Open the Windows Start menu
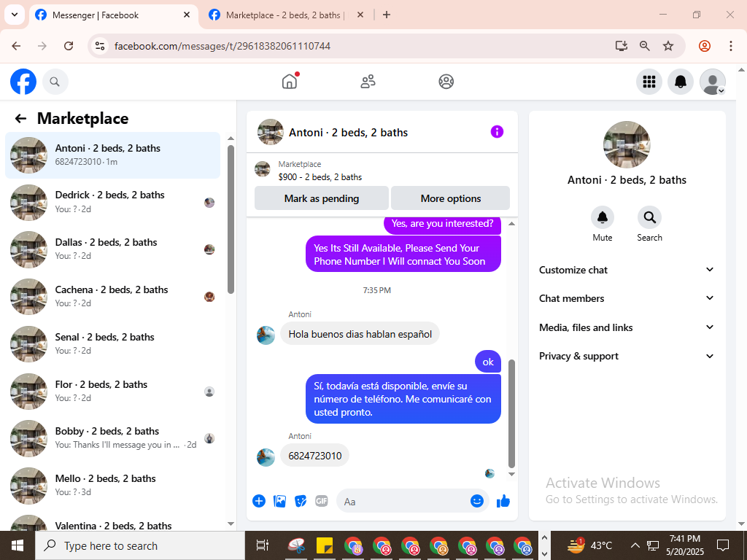747x560 pixels. point(18,545)
